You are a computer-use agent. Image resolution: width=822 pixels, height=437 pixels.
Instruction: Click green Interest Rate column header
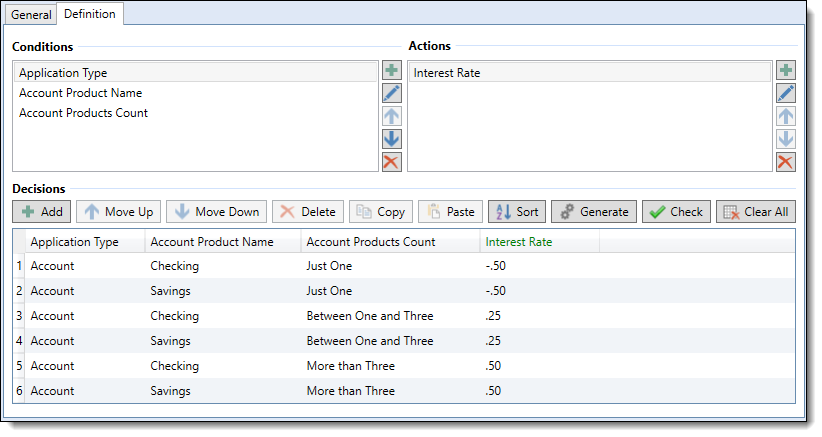[539, 242]
